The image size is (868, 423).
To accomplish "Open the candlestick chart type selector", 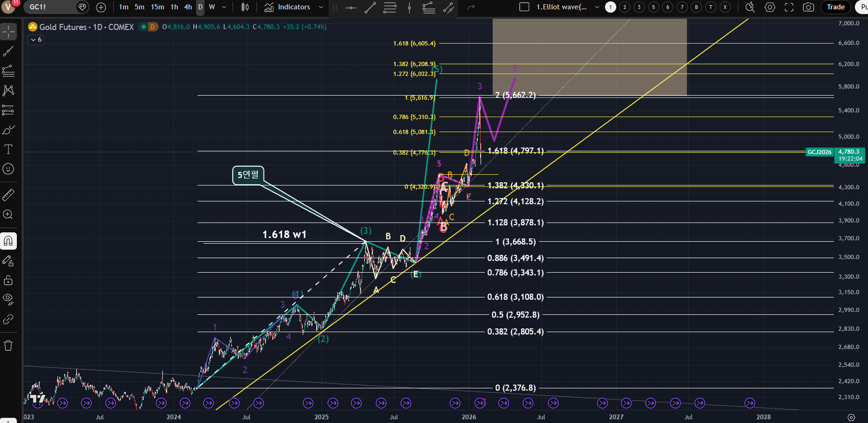I will tap(245, 7).
